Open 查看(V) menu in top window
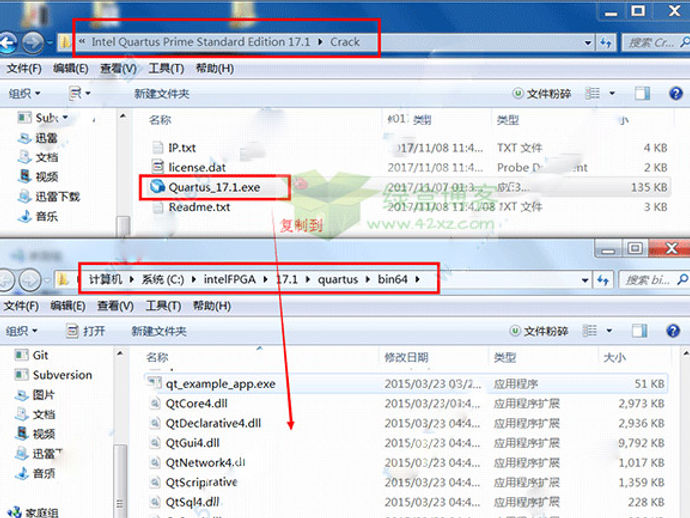This screenshot has width=690, height=518. pyautogui.click(x=118, y=69)
